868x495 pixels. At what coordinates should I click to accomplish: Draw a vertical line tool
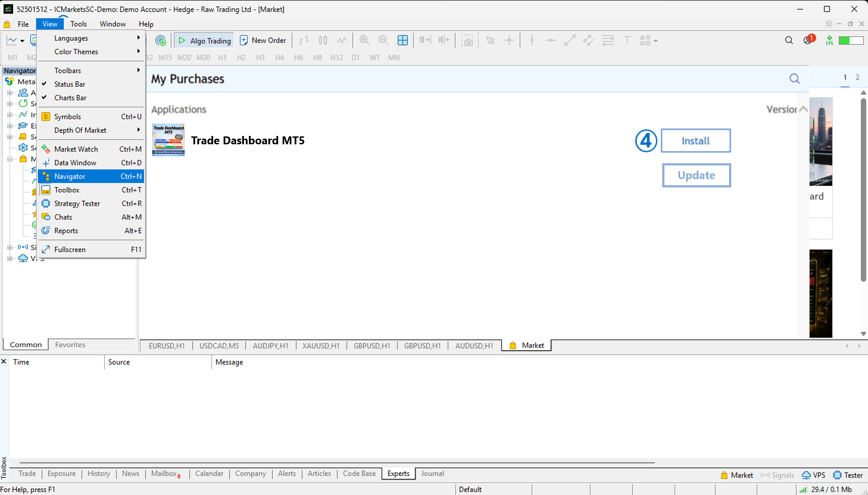pos(532,40)
